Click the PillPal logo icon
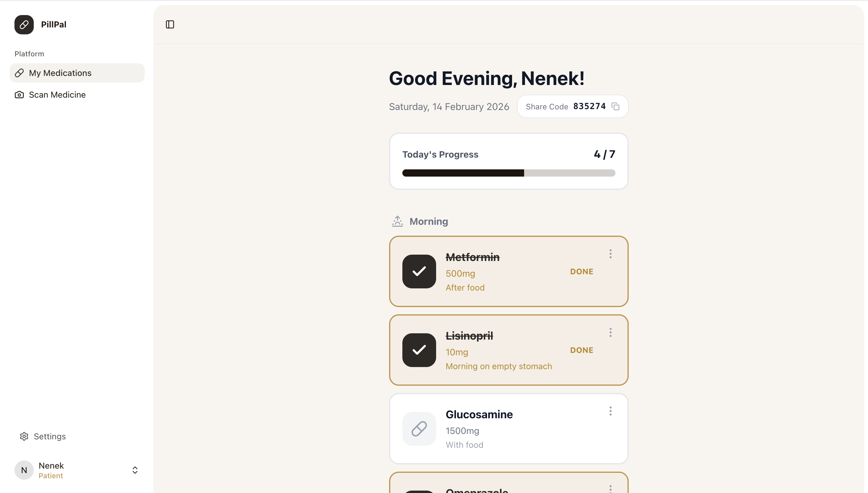This screenshot has width=868, height=493. point(24,24)
